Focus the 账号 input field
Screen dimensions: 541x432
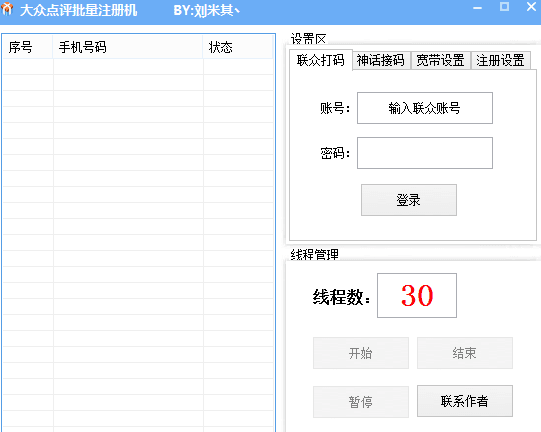[425, 108]
